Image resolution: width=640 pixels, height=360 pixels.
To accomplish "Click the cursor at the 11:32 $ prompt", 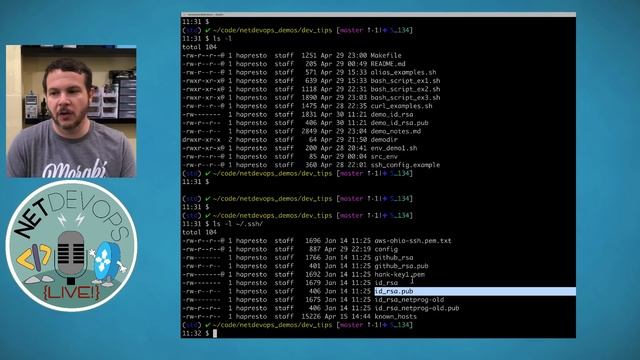I will 215,333.
